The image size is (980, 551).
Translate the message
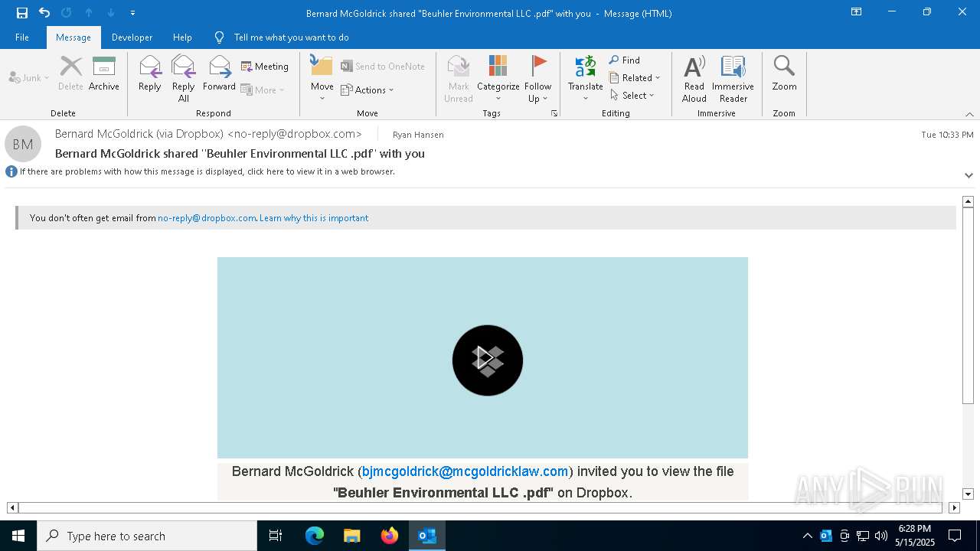tap(585, 78)
